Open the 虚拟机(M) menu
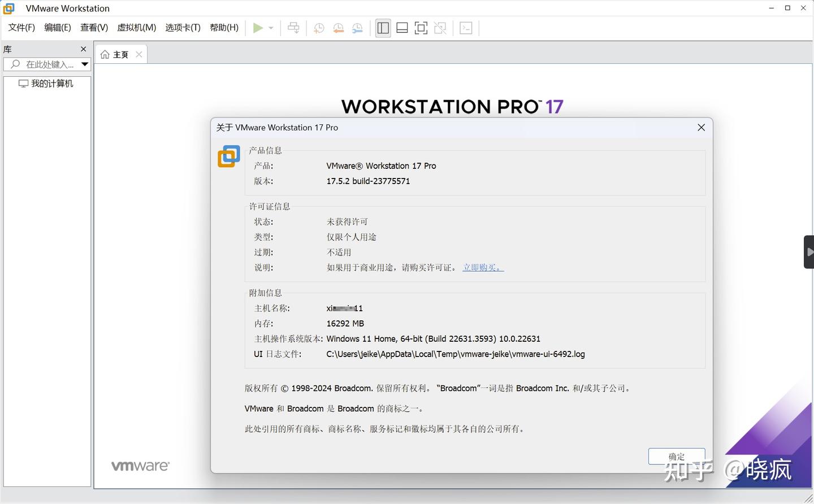Viewport: 814px width, 504px height. pyautogui.click(x=136, y=27)
